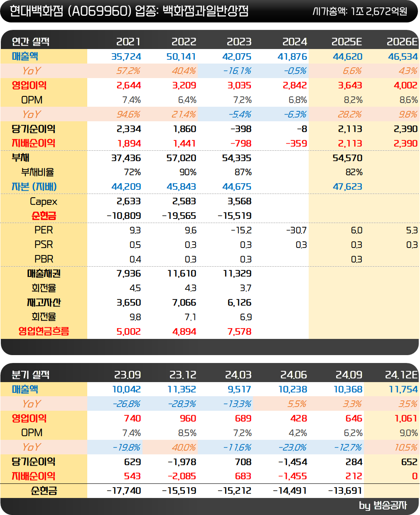
Task: Click the 2025E liabilities value 54,570
Action: [x=347, y=158]
